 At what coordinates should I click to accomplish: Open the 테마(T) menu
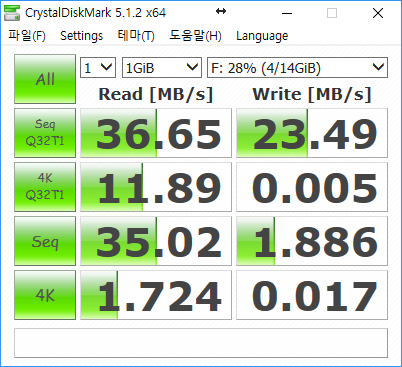tap(136, 36)
